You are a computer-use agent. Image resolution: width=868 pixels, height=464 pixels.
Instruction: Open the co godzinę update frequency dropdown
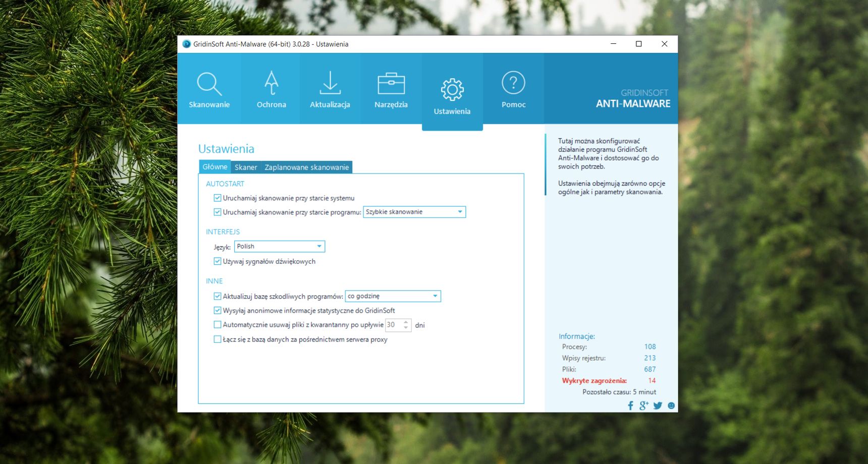pyautogui.click(x=393, y=296)
